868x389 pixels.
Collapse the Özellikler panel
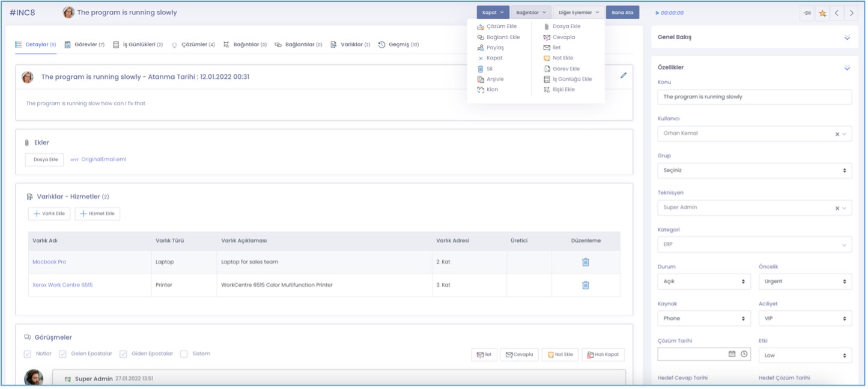pos(847,68)
